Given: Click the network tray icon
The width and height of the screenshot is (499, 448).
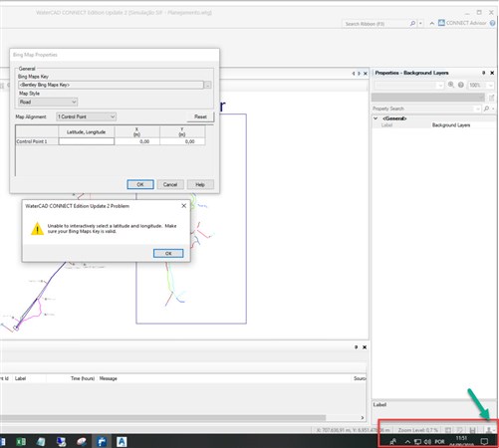Looking at the screenshot, I should pos(417,442).
